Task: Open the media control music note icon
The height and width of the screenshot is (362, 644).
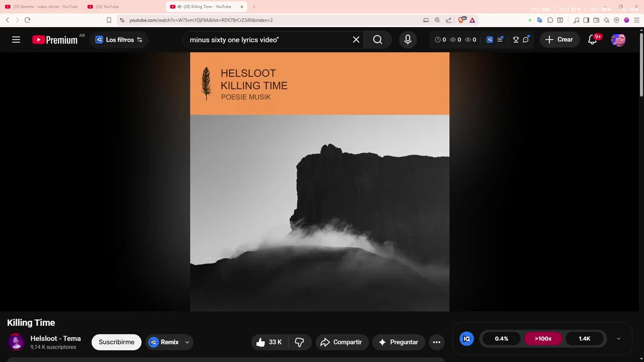Action: click(576, 20)
